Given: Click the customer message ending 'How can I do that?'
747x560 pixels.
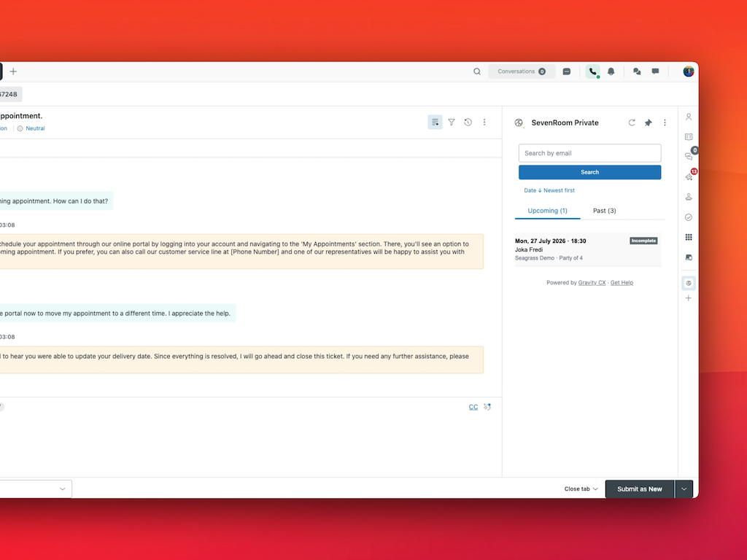Looking at the screenshot, I should pos(56,201).
